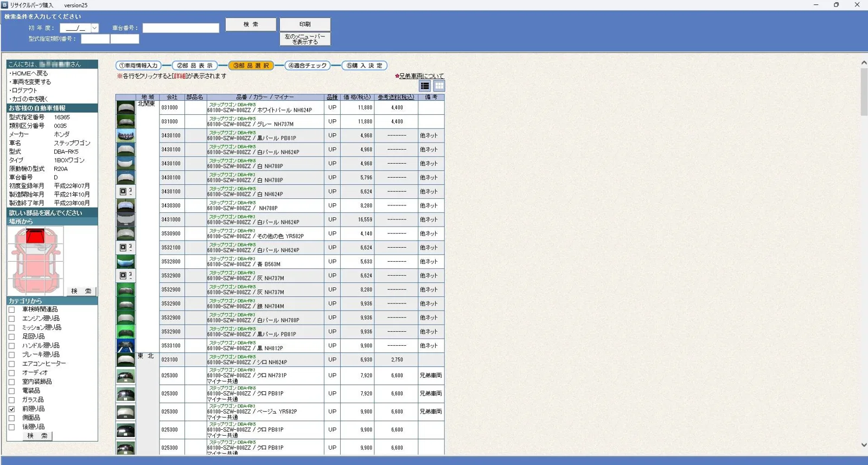868x465 pixels.
Task: Go to step ②部品表示
Action: tap(195, 66)
